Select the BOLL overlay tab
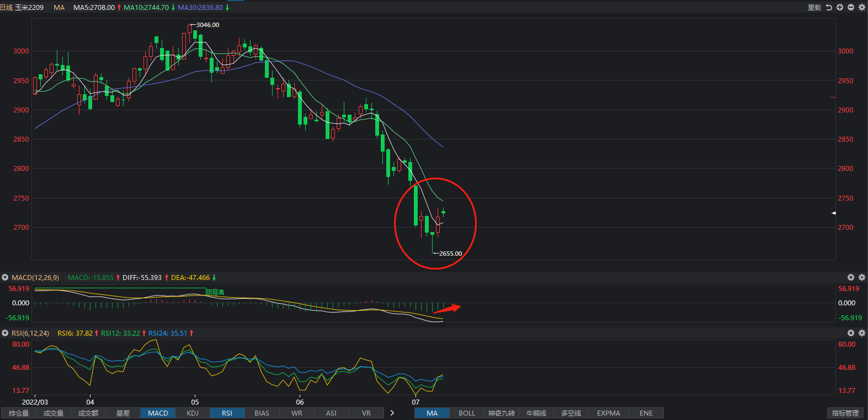This screenshot has height=420, width=868. (x=467, y=413)
